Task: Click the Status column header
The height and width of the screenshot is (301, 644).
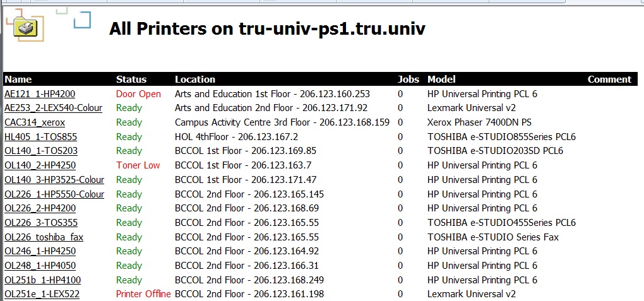Action: click(x=131, y=80)
